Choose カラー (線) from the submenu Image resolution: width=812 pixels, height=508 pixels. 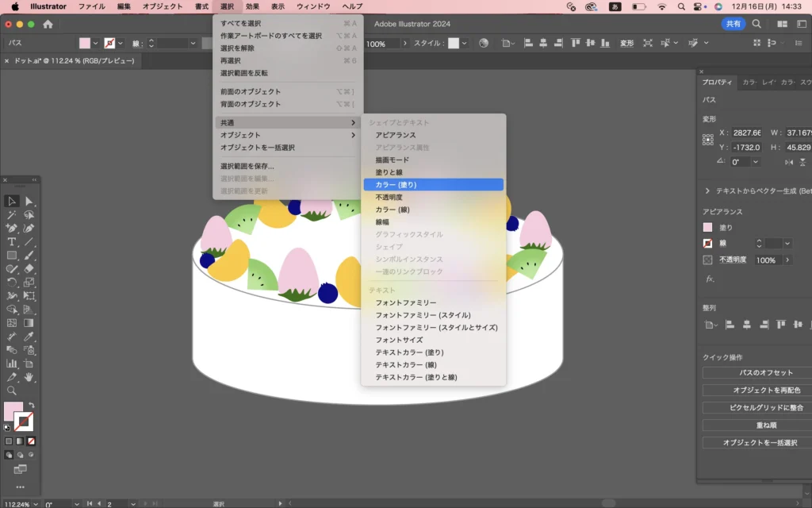(x=391, y=210)
